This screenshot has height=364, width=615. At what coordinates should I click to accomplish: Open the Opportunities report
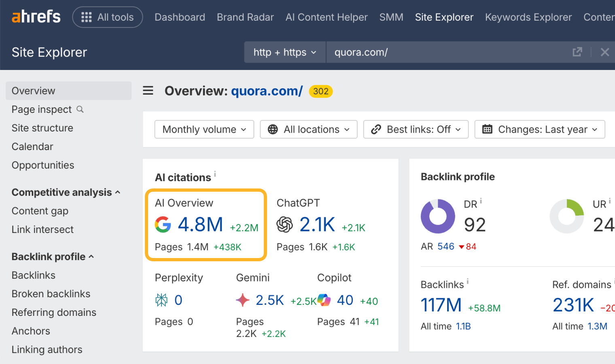[x=43, y=165]
